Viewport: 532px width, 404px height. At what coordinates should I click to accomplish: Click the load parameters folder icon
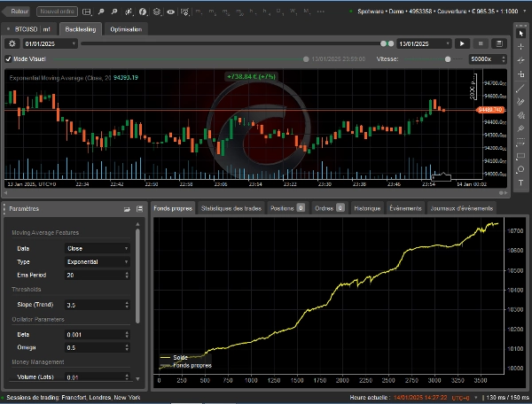click(127, 209)
